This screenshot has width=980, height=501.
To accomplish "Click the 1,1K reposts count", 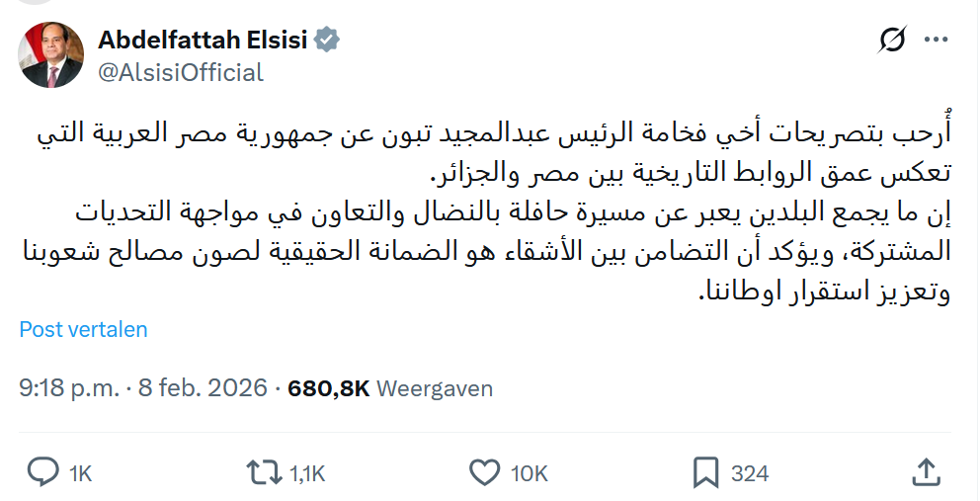I will point(307,473).
